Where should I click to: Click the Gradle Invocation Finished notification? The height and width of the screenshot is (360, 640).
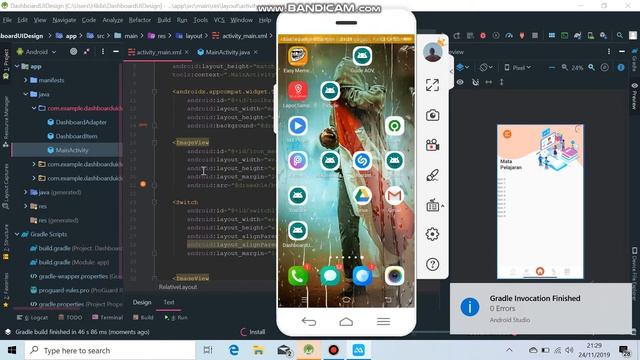coord(540,309)
